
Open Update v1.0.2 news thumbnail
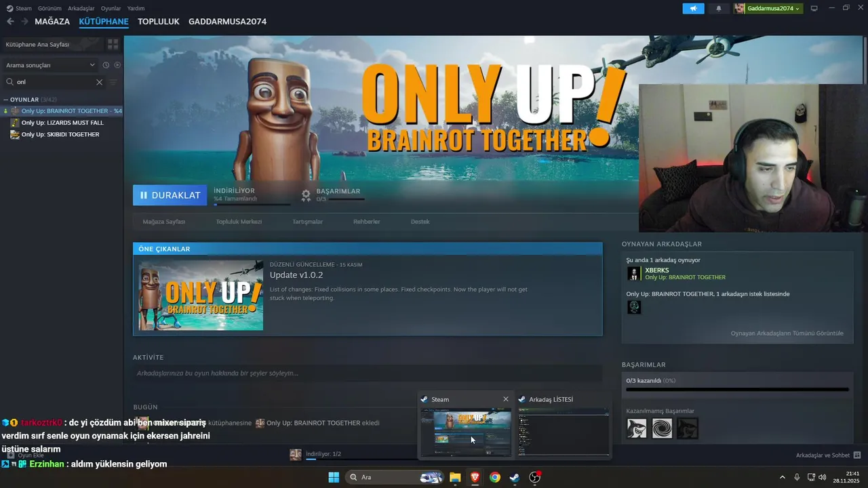(201, 296)
